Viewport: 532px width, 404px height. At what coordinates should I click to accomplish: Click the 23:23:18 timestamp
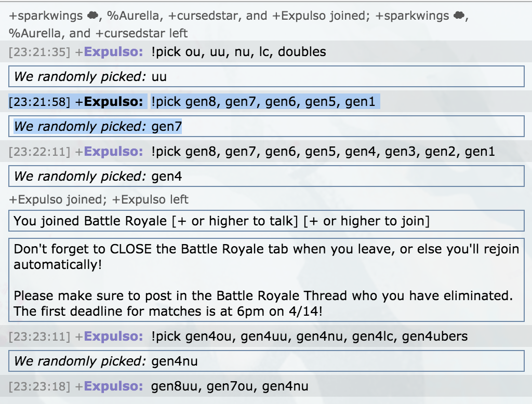coord(39,386)
